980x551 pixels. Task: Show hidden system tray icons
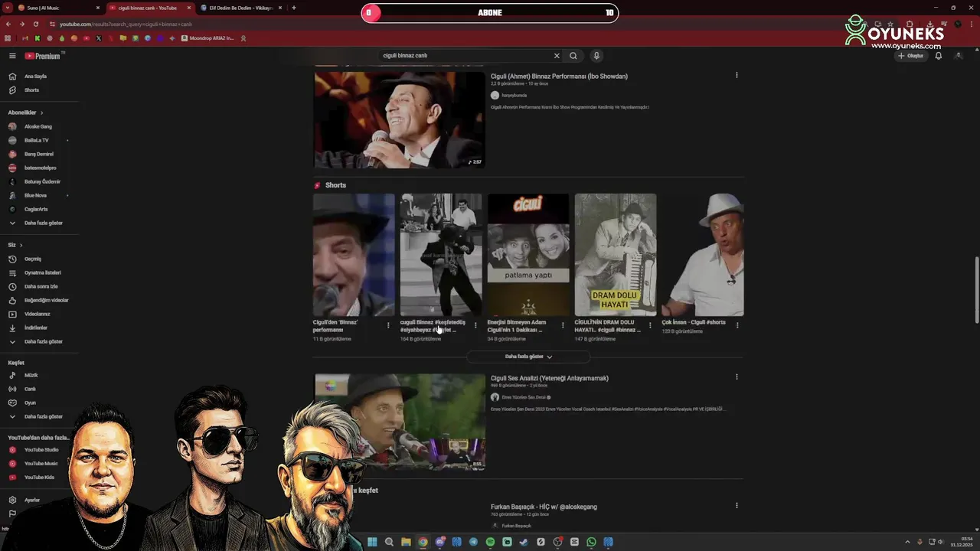click(907, 542)
